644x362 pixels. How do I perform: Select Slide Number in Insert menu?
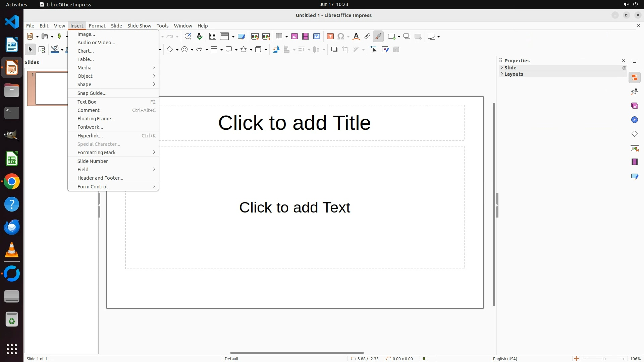click(x=93, y=161)
